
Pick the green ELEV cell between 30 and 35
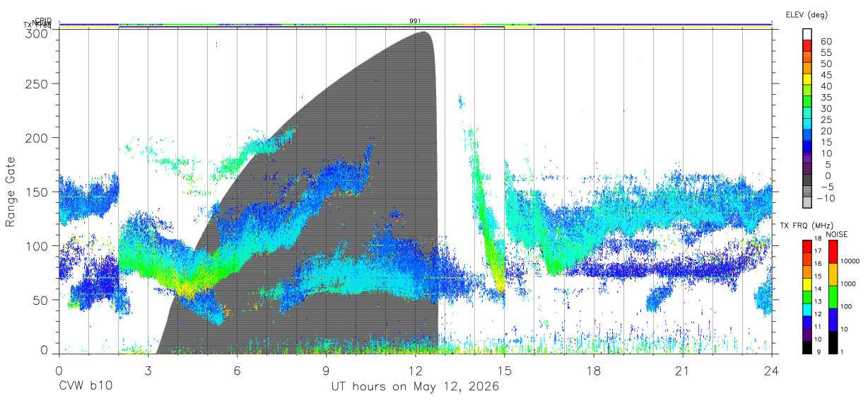pos(808,103)
